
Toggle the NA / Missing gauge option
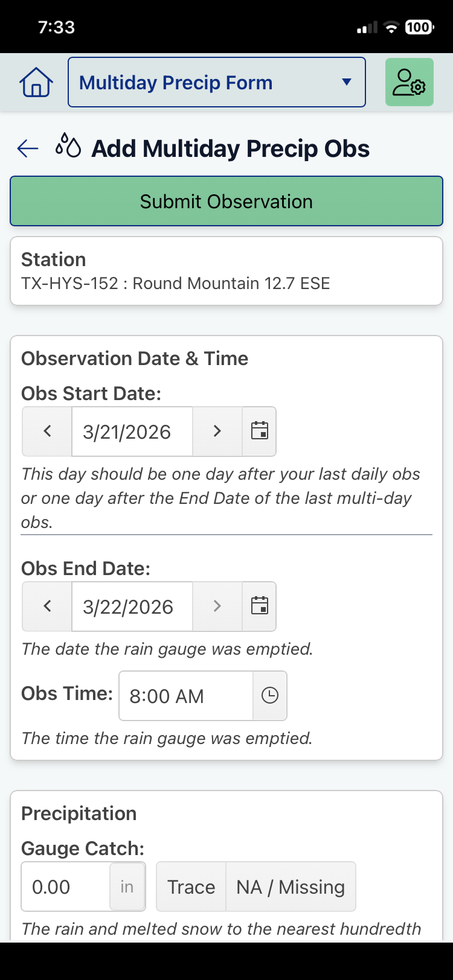pyautogui.click(x=291, y=887)
